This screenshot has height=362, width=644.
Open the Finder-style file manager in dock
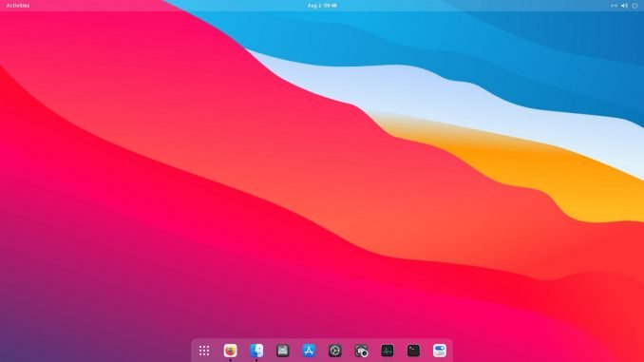(256, 351)
